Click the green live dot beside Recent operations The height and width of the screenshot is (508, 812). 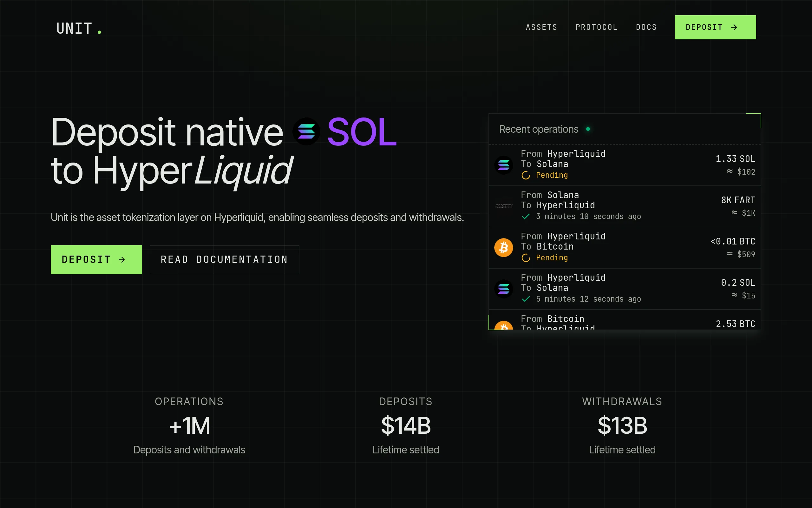pos(588,129)
